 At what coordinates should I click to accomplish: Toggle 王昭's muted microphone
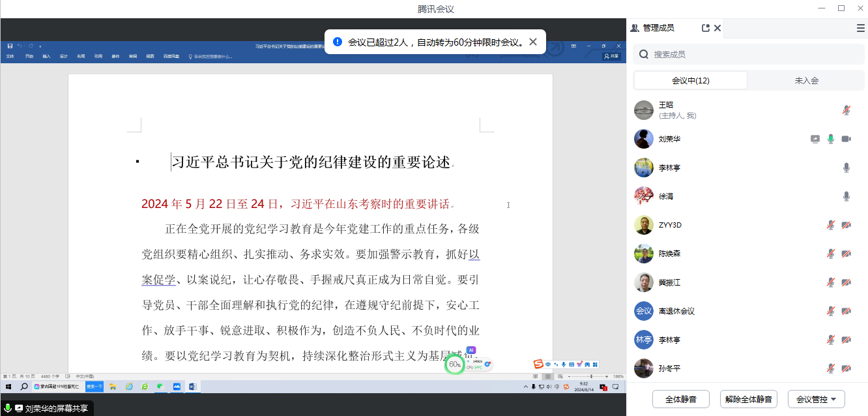[846, 110]
